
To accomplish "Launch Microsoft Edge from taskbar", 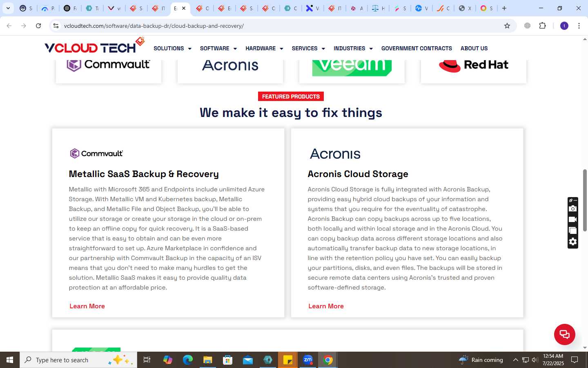I will tap(187, 360).
